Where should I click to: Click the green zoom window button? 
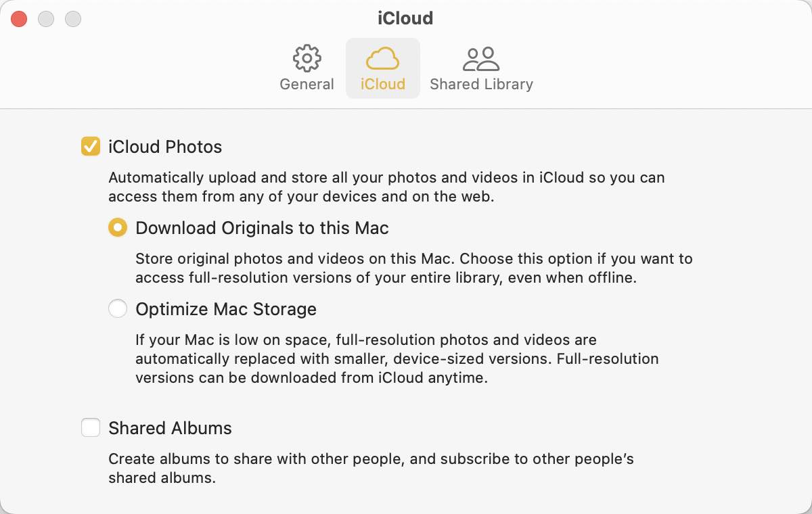[72, 18]
